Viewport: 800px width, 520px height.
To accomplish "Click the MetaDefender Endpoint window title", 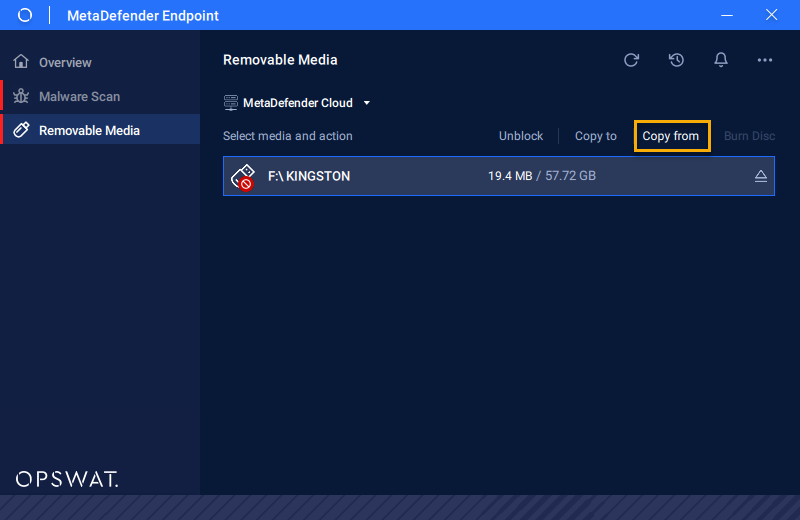I will [143, 16].
